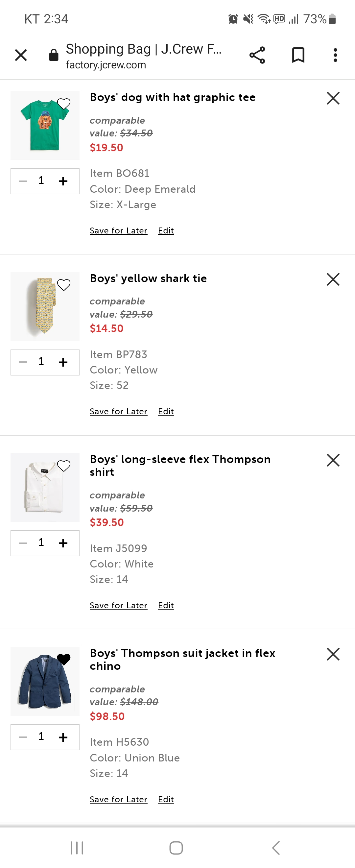Tap the Android home navigation button

pos(176,848)
